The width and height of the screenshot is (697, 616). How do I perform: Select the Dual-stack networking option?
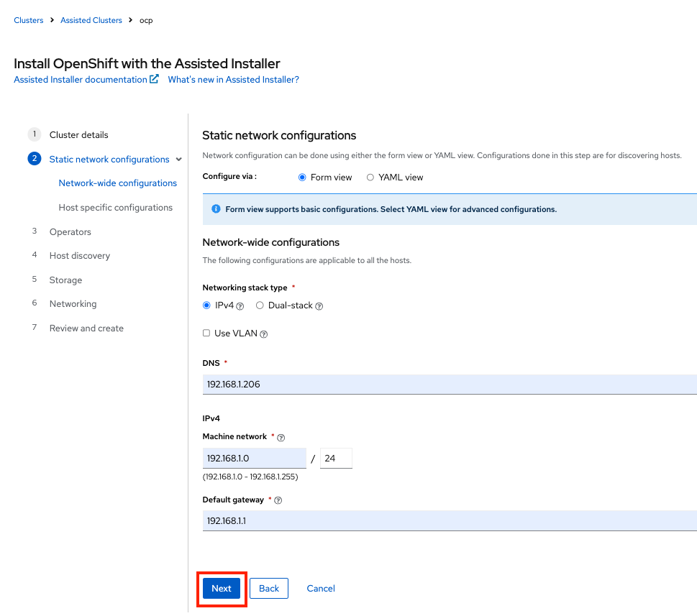259,305
